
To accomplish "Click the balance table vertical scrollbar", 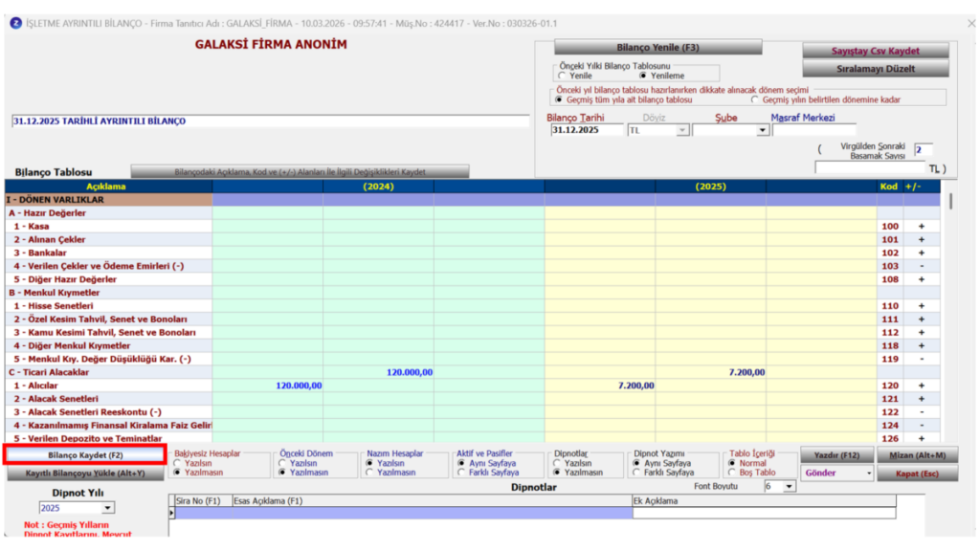I will pyautogui.click(x=950, y=313).
